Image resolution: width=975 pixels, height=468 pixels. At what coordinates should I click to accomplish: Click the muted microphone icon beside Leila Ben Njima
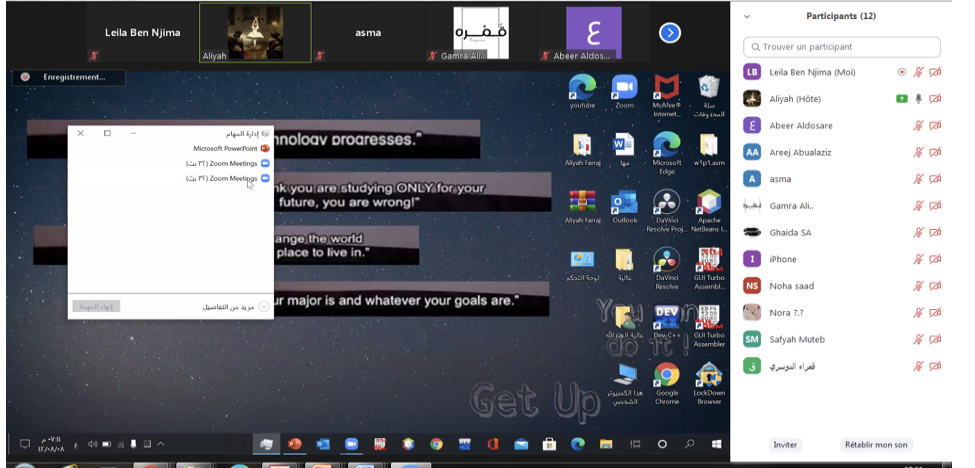(918, 72)
